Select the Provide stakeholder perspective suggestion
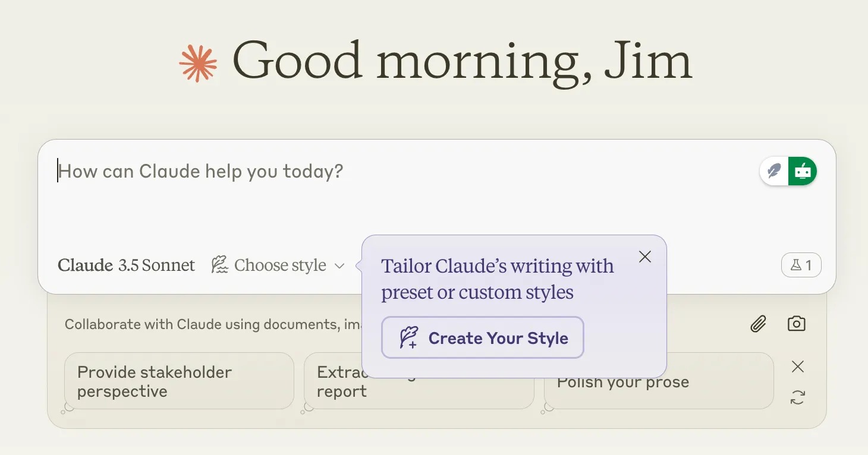Screen dimensions: 868x455 [179, 381]
